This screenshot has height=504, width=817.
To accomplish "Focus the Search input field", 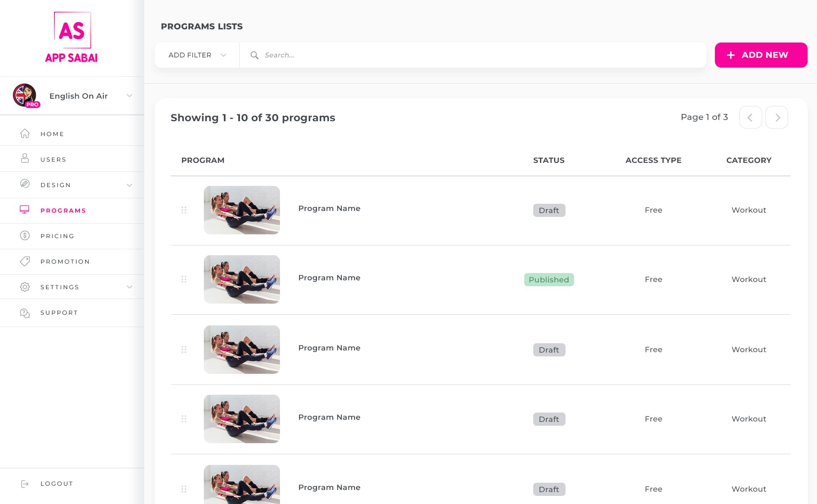I will (473, 55).
